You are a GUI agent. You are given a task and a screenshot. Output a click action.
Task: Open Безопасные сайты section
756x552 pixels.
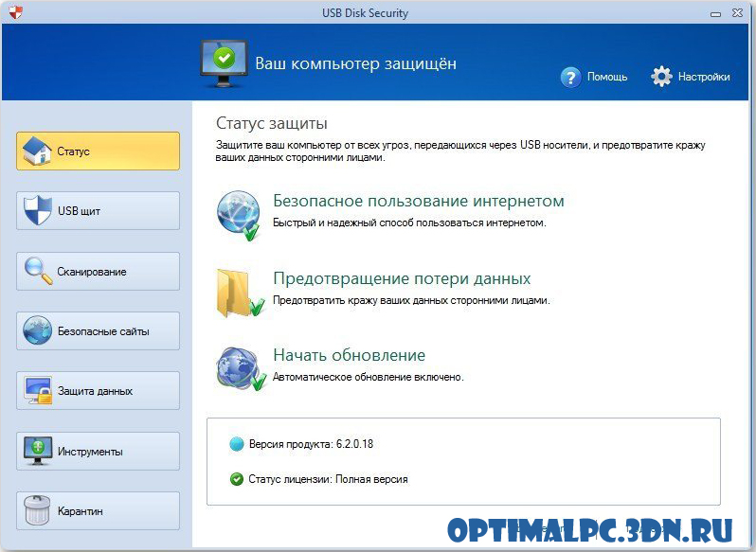point(98,330)
